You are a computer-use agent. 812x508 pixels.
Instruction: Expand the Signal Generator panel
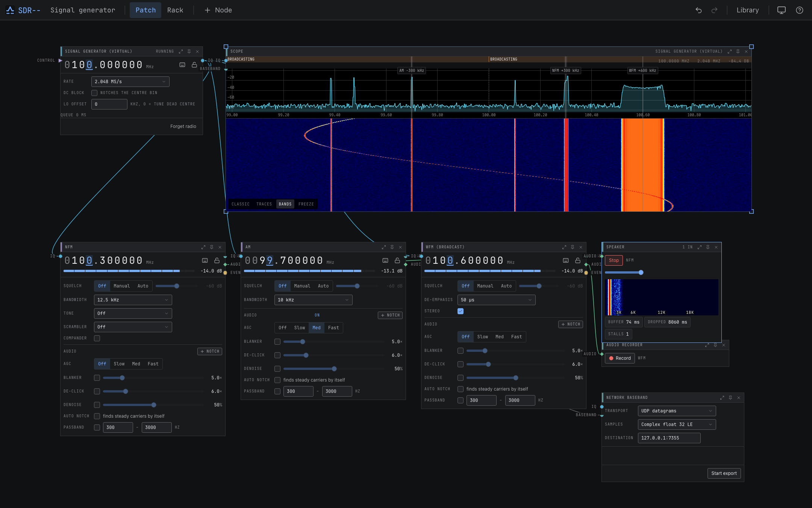181,52
